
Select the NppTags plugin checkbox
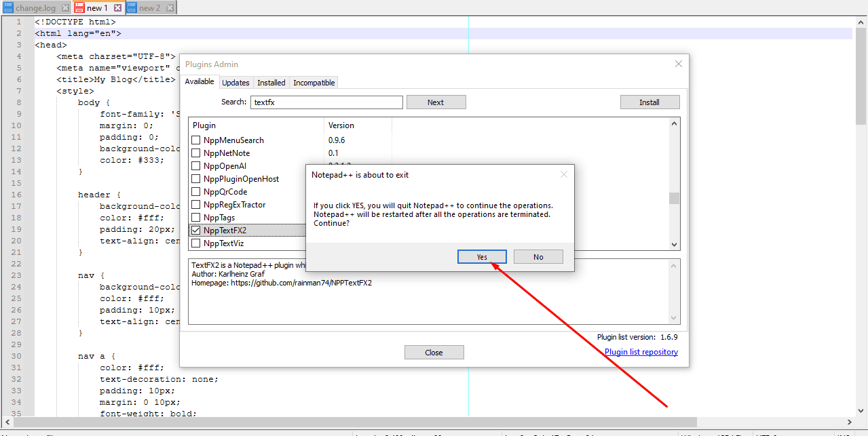(196, 217)
